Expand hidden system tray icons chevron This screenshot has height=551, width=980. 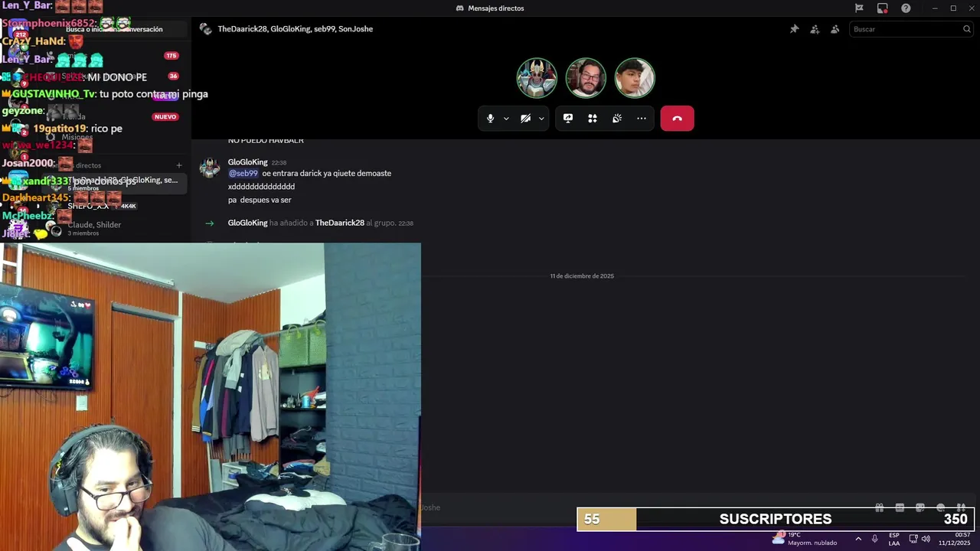858,539
